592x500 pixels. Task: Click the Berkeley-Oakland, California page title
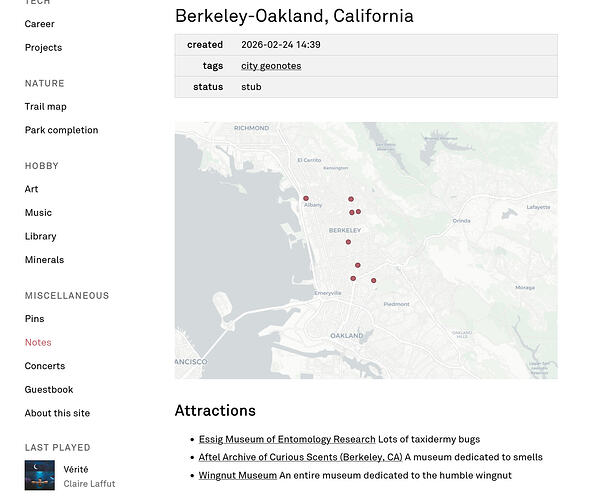tap(294, 16)
